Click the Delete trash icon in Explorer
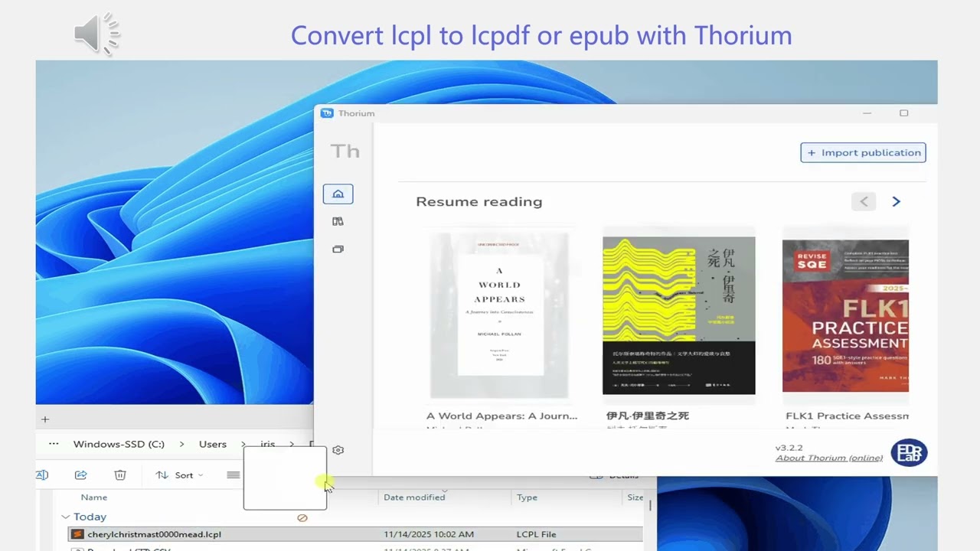This screenshot has height=551, width=980. pos(120,475)
